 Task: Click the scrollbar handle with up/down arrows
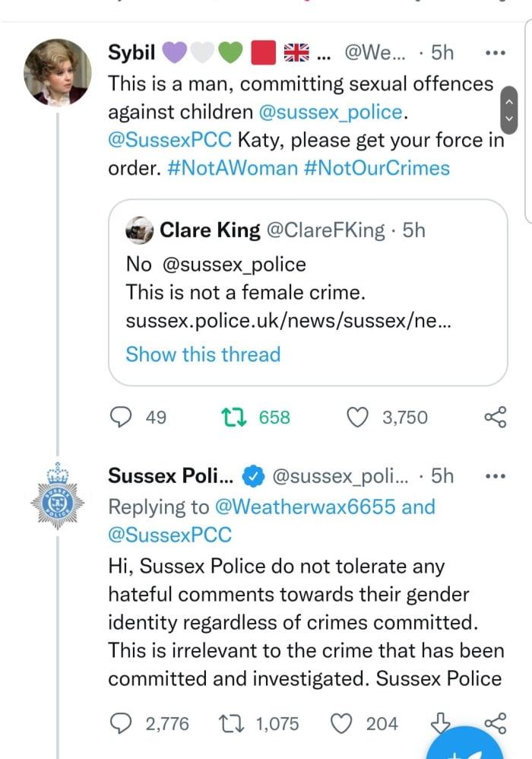pos(508,110)
